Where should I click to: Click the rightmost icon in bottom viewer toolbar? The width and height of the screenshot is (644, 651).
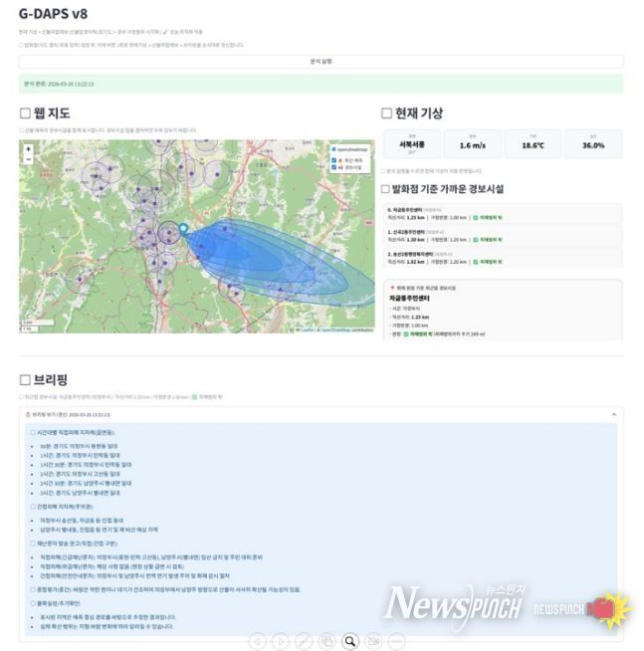396,641
